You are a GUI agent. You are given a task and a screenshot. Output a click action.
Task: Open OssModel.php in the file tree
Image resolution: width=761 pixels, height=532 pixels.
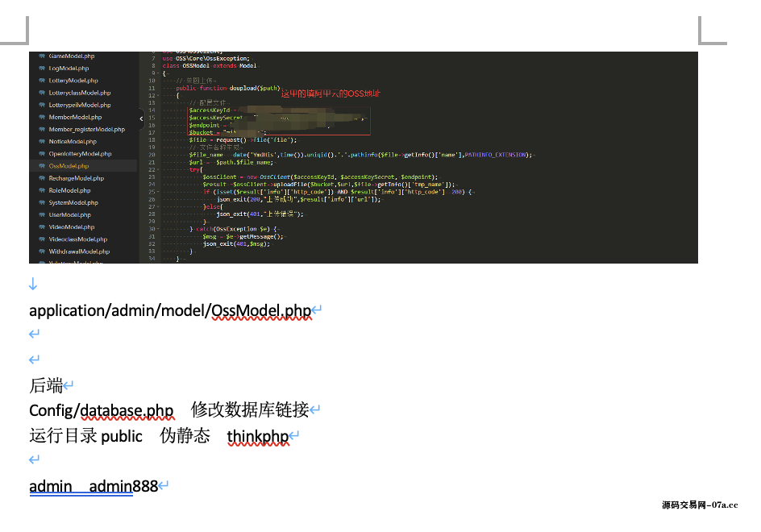click(x=69, y=166)
